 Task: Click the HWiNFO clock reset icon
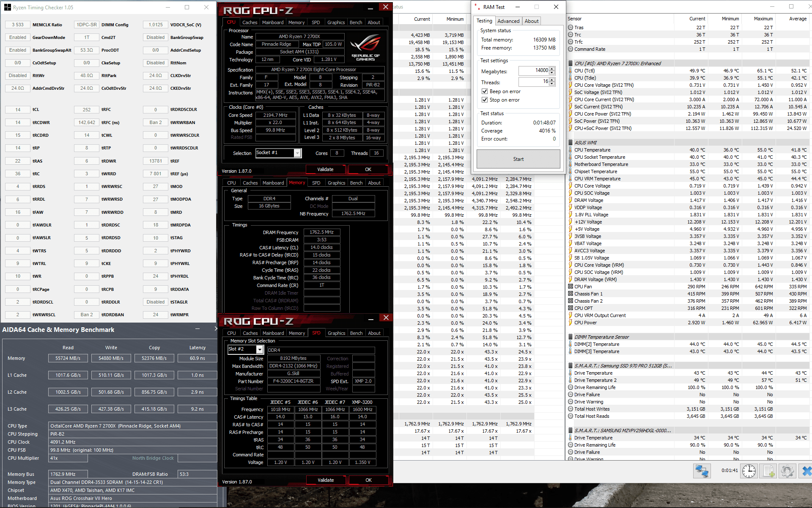point(749,471)
